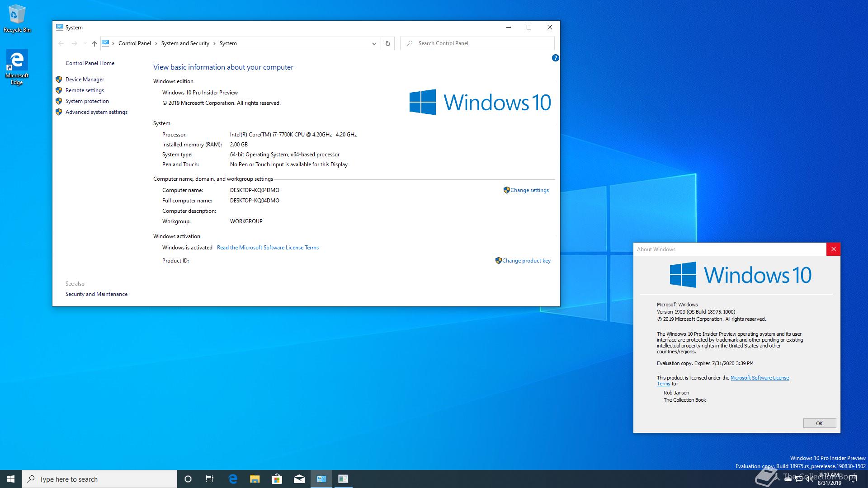This screenshot has height=488, width=868.
Task: Go to Control Panel breadcrumb
Action: (134, 43)
